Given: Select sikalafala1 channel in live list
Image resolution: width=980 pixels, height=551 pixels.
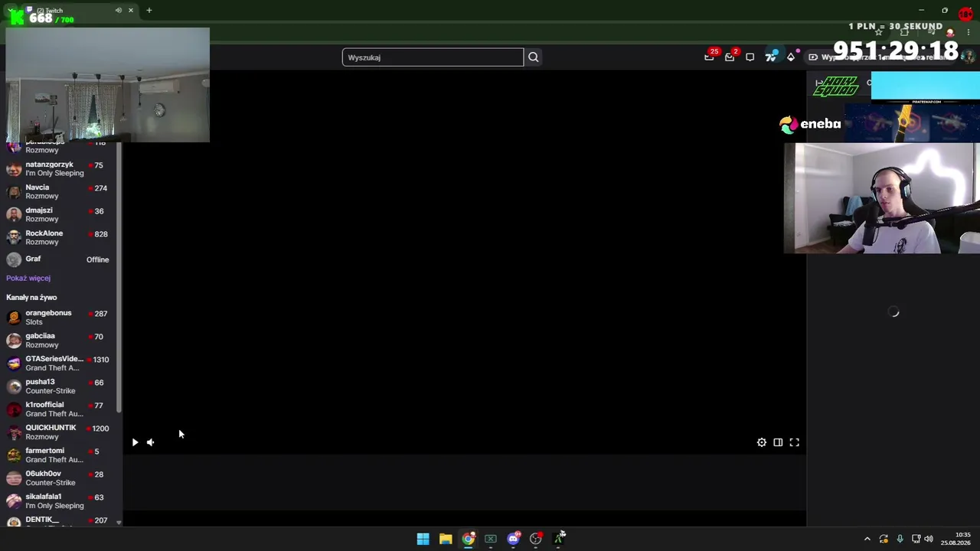Looking at the screenshot, I should point(60,500).
